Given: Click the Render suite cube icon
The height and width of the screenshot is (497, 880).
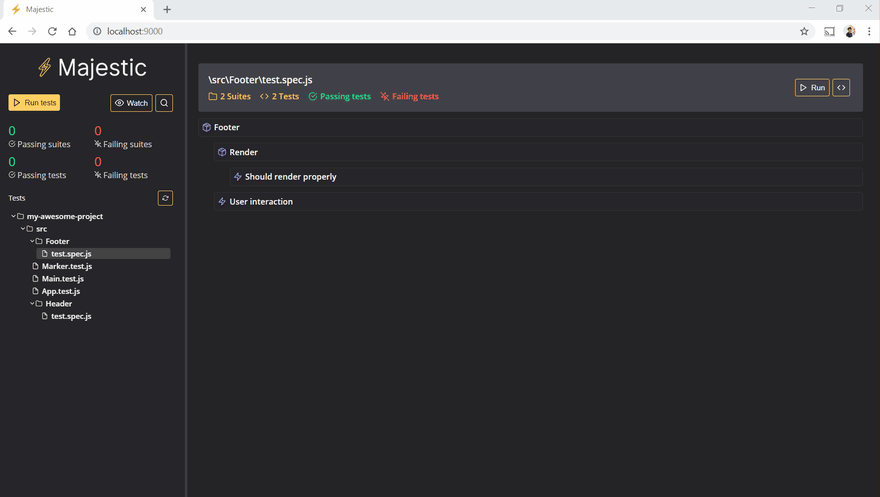Looking at the screenshot, I should tap(222, 152).
